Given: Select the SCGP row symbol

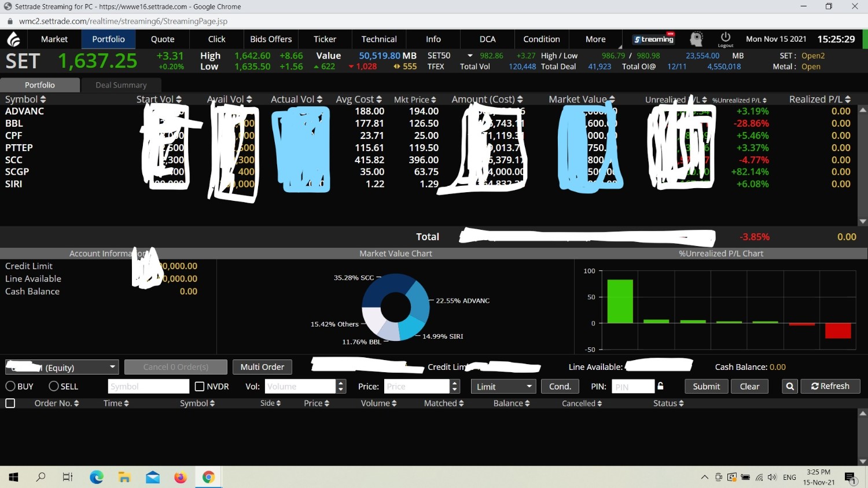Looking at the screenshot, I should (x=17, y=172).
